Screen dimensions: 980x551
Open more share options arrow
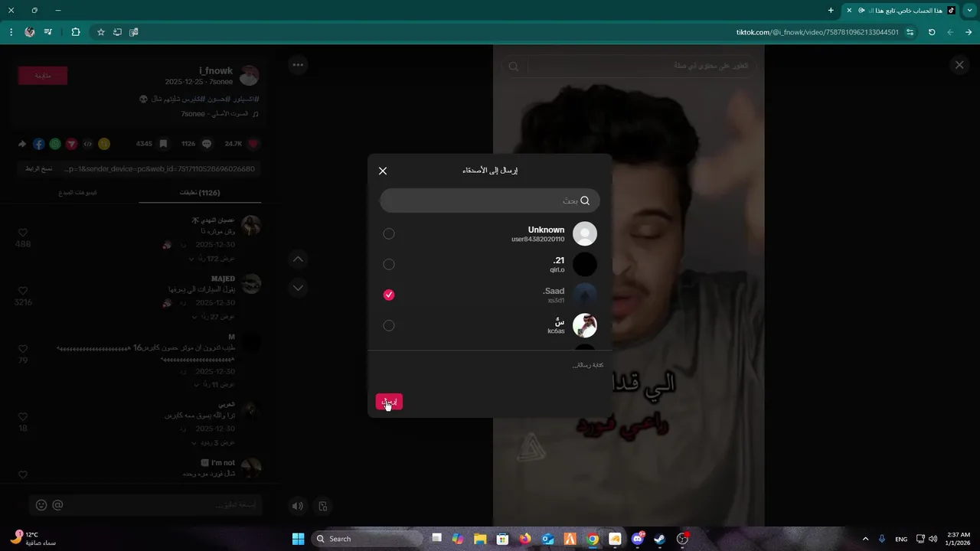point(22,144)
